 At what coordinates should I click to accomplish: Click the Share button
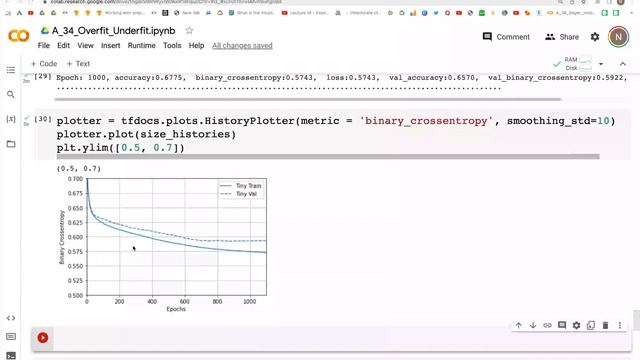pyautogui.click(x=562, y=37)
